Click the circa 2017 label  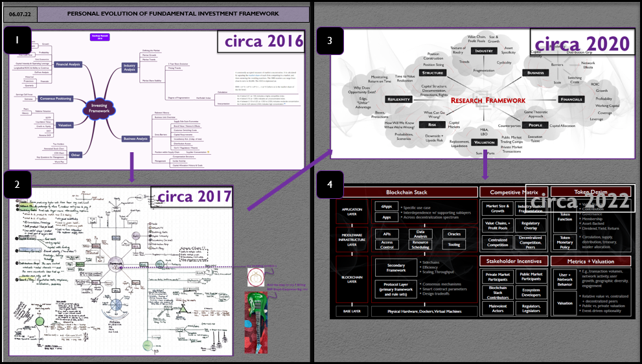(x=191, y=196)
